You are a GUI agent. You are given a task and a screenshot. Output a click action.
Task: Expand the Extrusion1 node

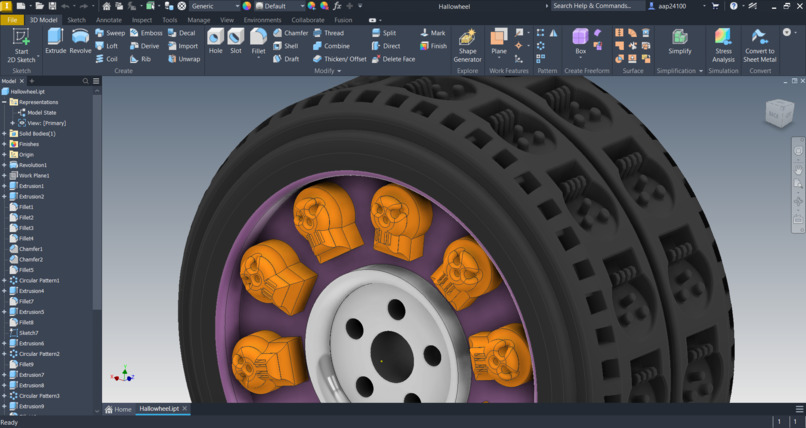(x=4, y=186)
